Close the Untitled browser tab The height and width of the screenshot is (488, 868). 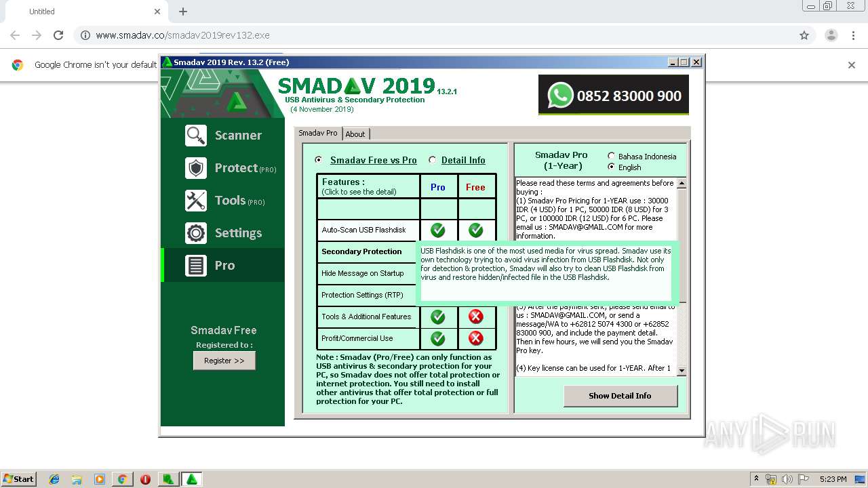tap(157, 12)
